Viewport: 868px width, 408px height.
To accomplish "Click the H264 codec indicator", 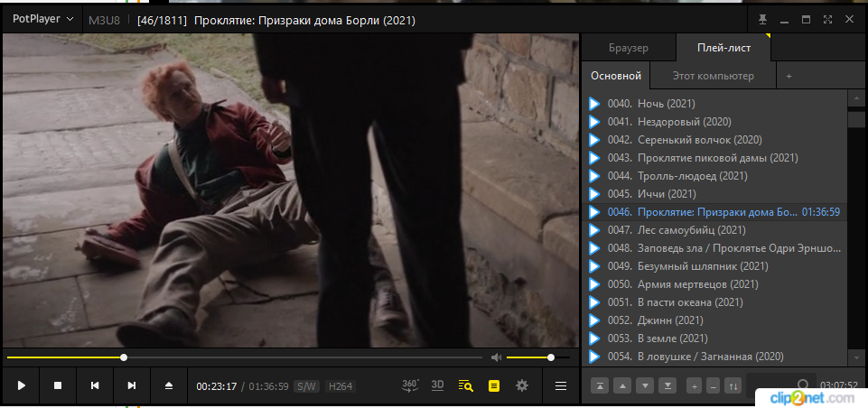I will 341,386.
